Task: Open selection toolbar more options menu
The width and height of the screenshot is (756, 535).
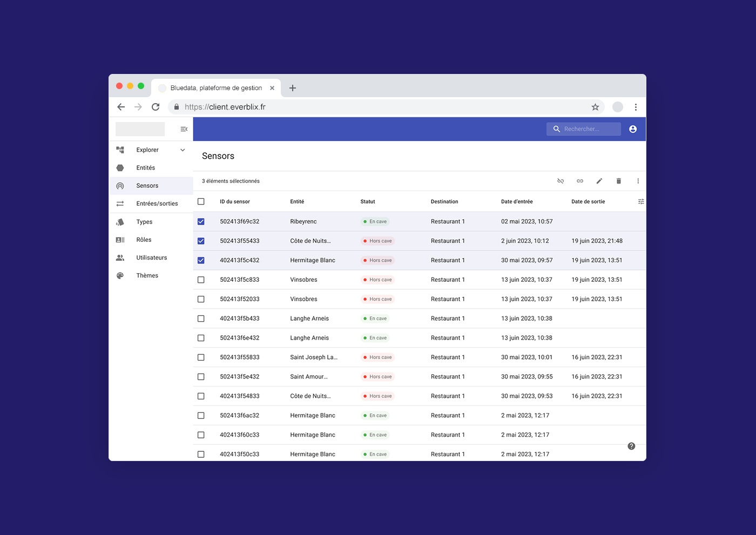Action: 638,181
